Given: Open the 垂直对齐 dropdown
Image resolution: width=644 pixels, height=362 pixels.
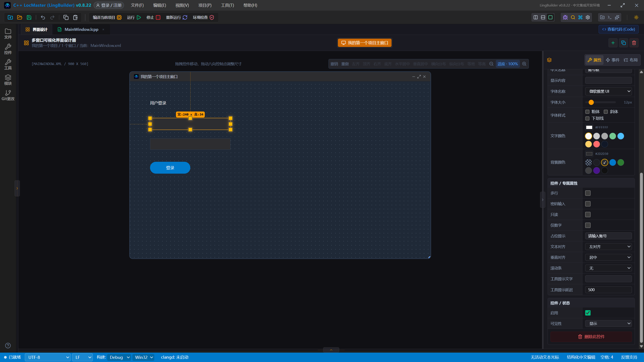Looking at the screenshot, I should 608,257.
